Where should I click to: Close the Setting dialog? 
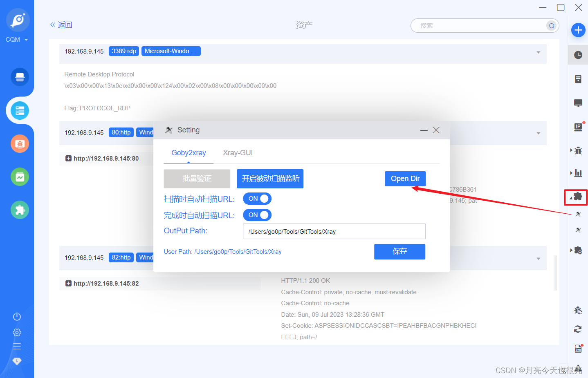(436, 130)
